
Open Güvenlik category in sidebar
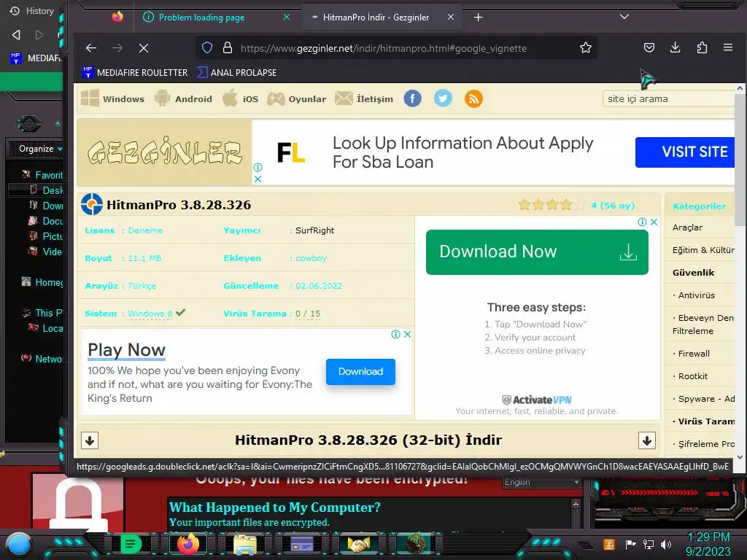pyautogui.click(x=693, y=273)
